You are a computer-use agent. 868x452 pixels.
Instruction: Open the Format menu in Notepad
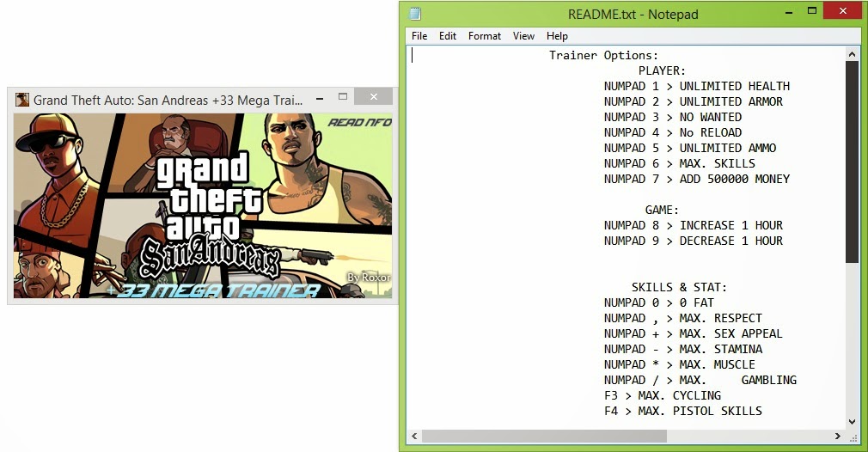tap(485, 36)
